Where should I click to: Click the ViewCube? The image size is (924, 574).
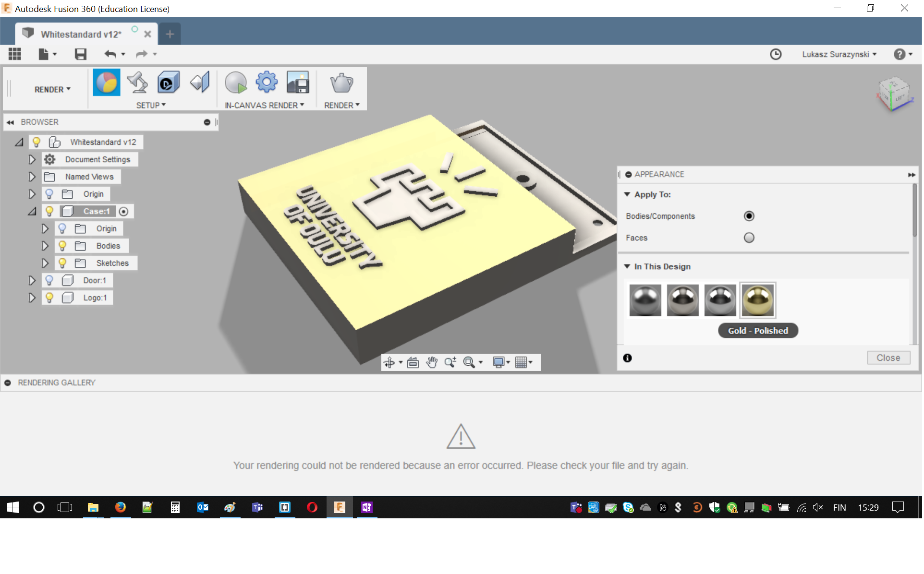tap(894, 94)
